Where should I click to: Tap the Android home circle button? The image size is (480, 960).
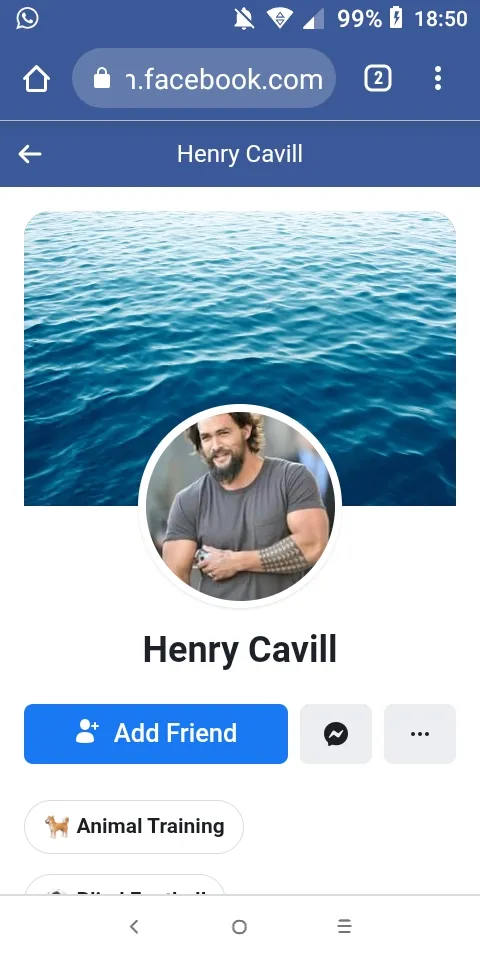pyautogui.click(x=239, y=927)
